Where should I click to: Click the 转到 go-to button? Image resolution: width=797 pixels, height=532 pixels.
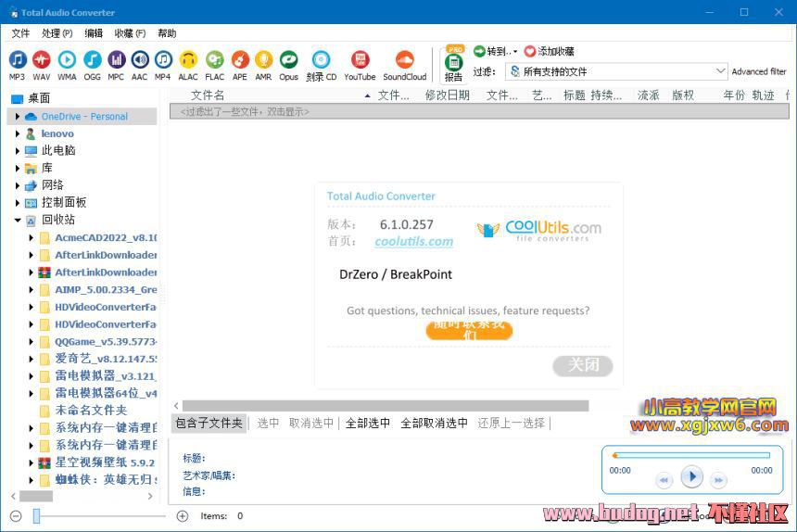[x=495, y=51]
